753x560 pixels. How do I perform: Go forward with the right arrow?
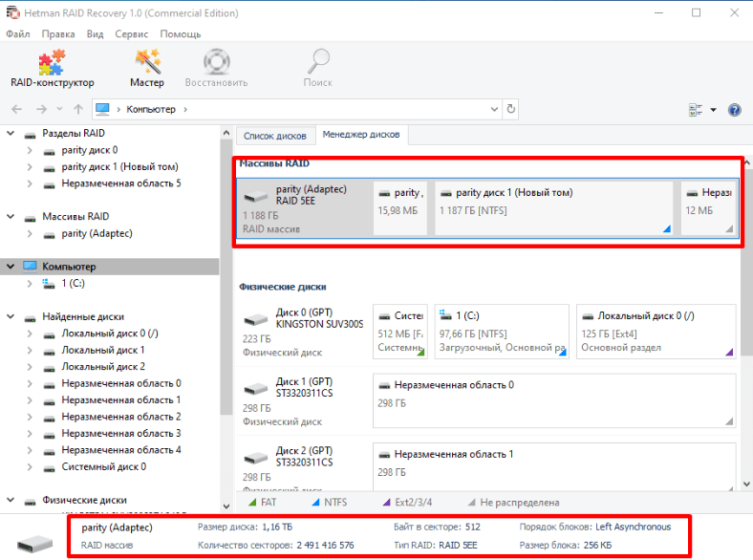click(x=41, y=110)
